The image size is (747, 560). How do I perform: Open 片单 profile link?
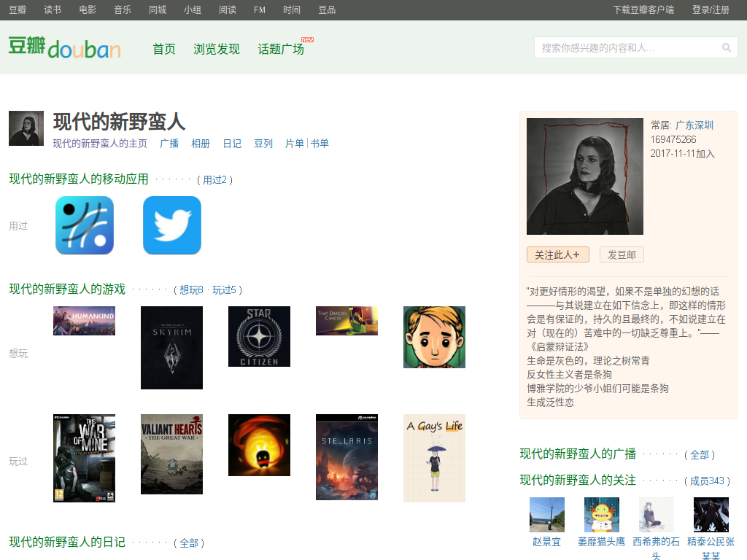tap(295, 144)
